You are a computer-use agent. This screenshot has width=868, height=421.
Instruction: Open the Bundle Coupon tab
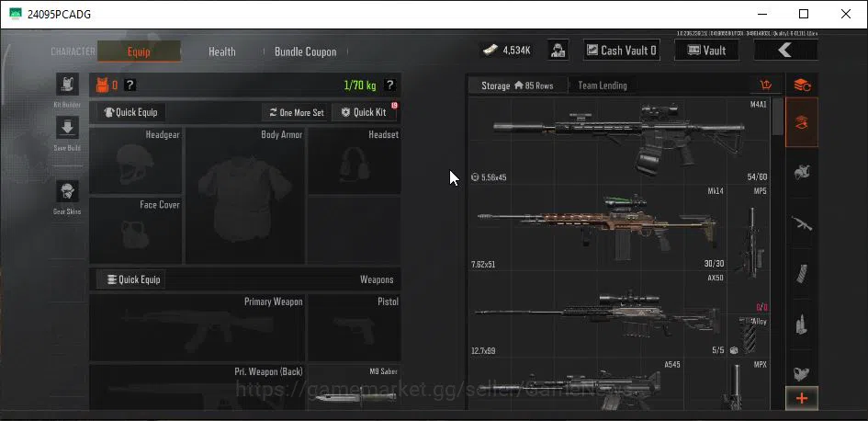(x=306, y=51)
